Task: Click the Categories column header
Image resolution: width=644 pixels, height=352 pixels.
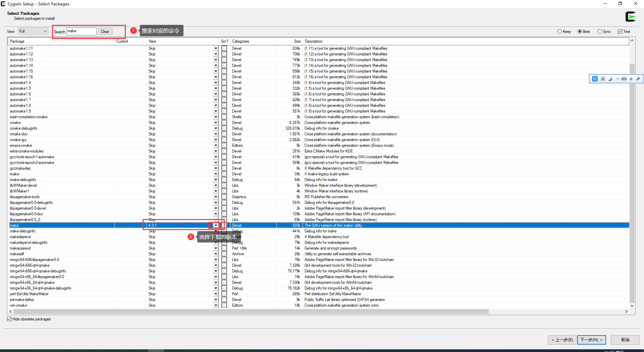Action: coord(253,41)
